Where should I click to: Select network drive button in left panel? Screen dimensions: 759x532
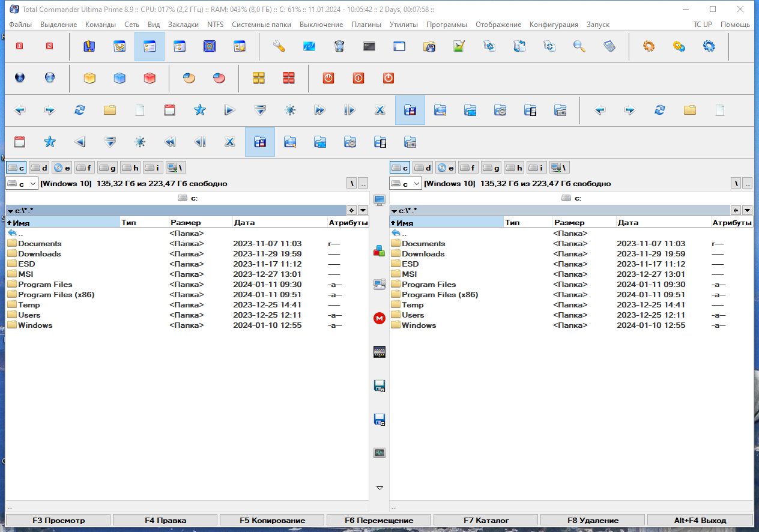coord(176,168)
